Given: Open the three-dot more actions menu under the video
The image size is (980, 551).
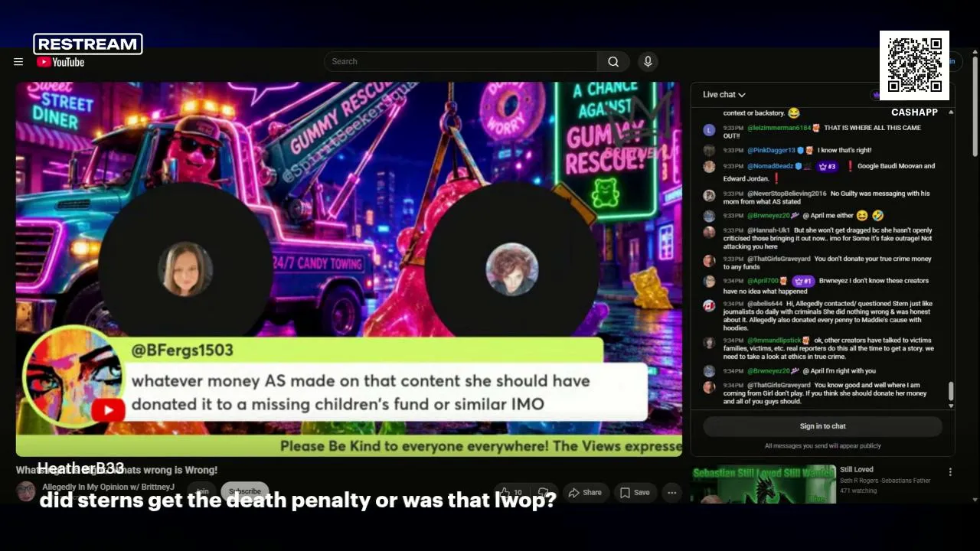Looking at the screenshot, I should (x=671, y=493).
